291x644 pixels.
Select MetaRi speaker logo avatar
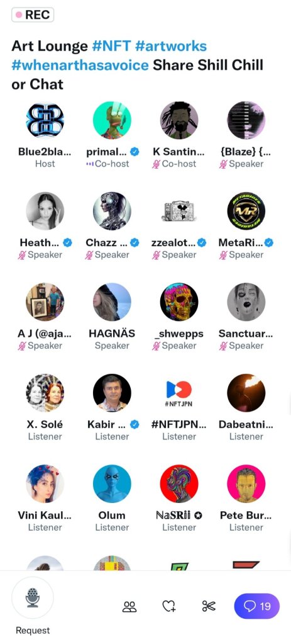point(246,211)
